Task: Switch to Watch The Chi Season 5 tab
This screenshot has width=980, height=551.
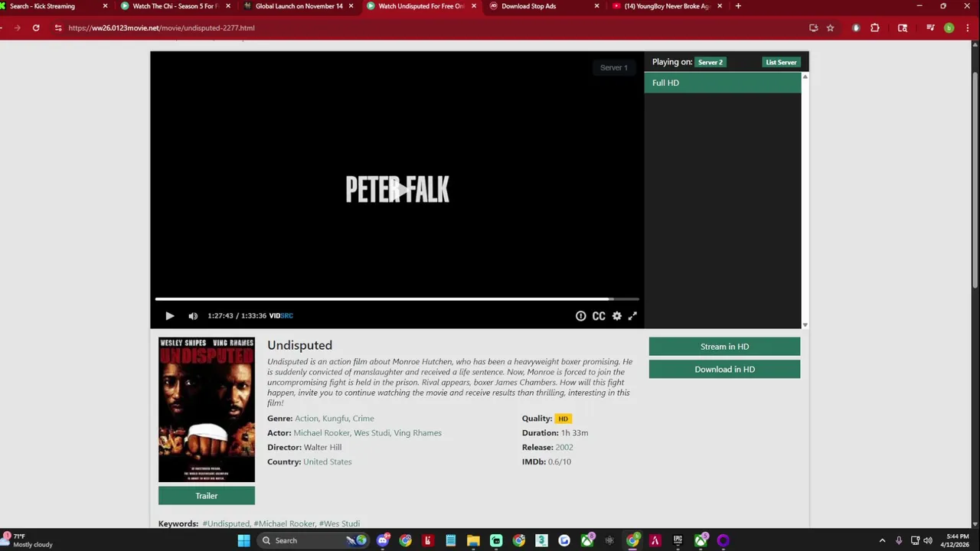Action: tap(175, 6)
